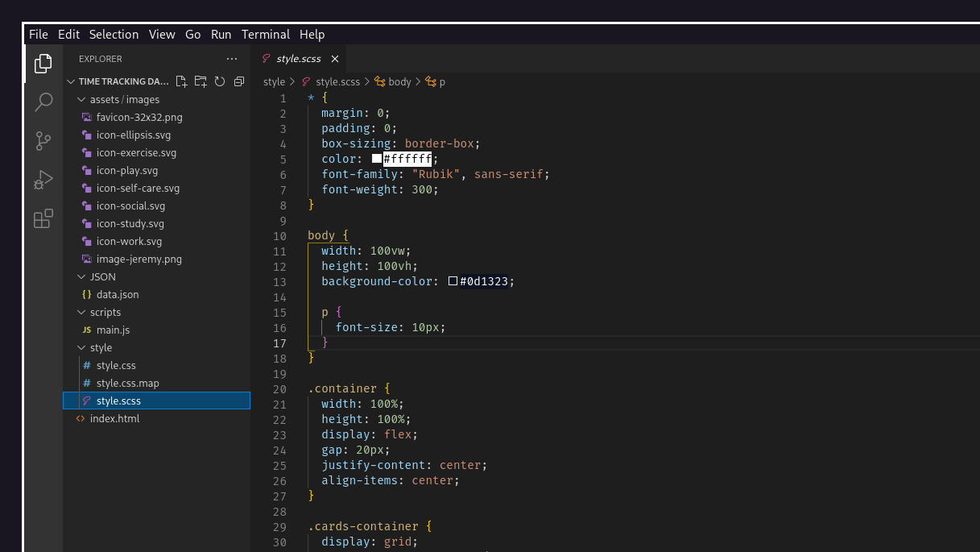This screenshot has height=552, width=980.
Task: Open the Explorer views more actions ellipsis
Action: (x=232, y=58)
